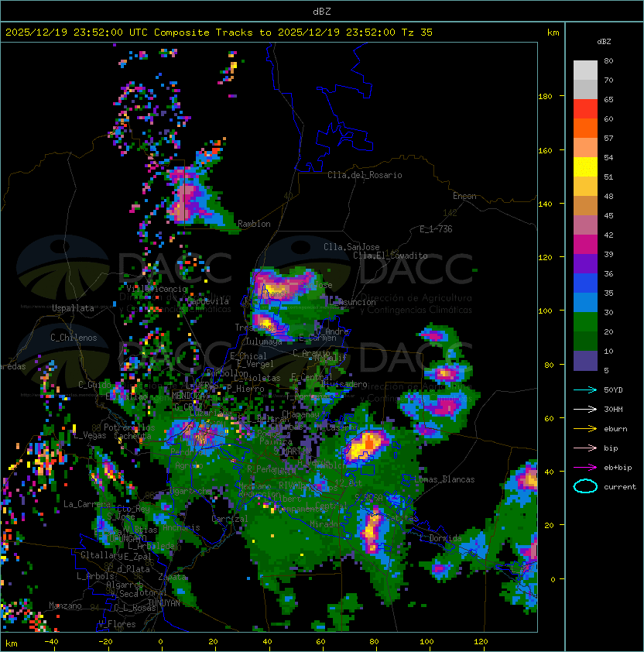Image resolution: width=644 pixels, height=652 pixels.
Task: Click the 'C_Guido' map label
Action: click(x=94, y=385)
